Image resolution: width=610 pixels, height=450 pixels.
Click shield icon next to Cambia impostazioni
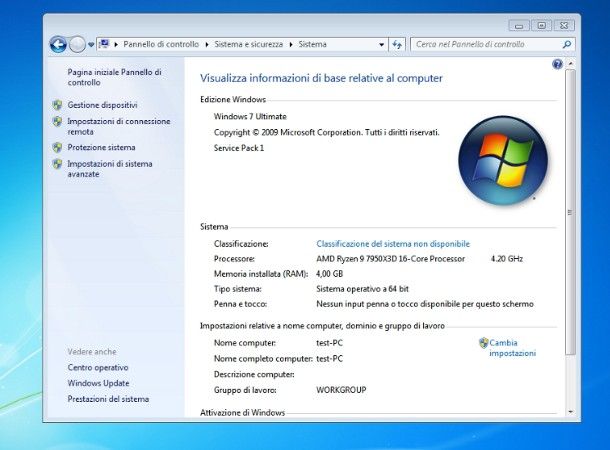[x=484, y=343]
